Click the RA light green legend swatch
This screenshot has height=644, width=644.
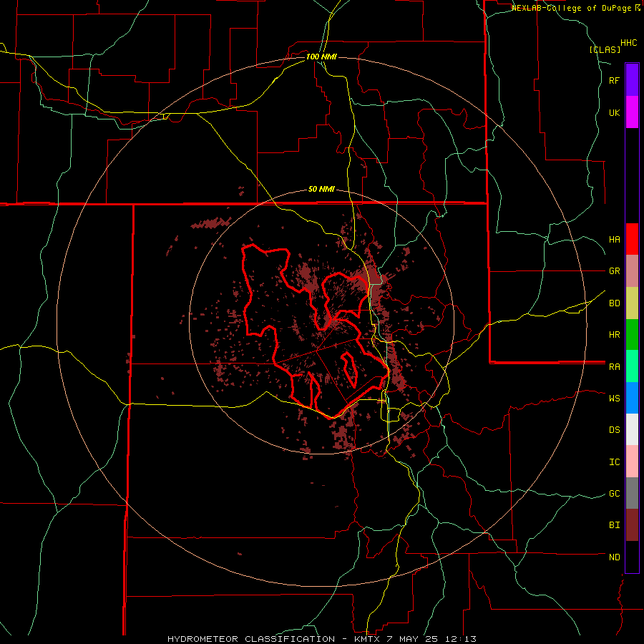coord(632,366)
